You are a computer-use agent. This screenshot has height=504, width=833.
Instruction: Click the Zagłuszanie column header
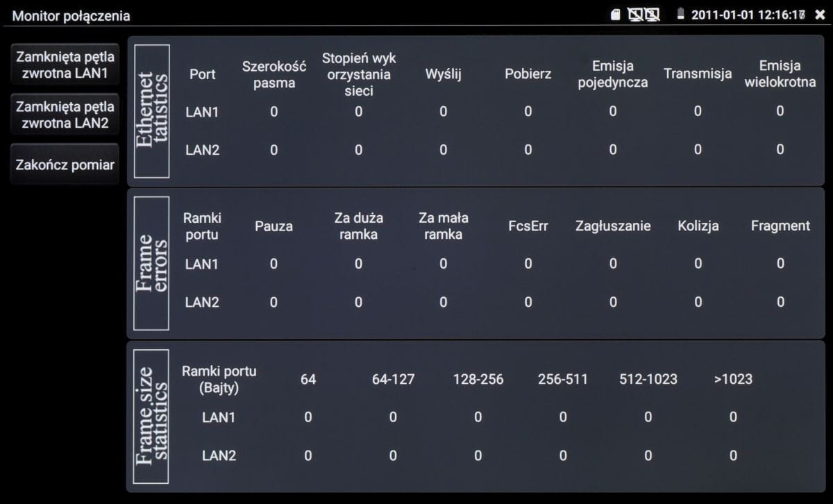pyautogui.click(x=612, y=226)
